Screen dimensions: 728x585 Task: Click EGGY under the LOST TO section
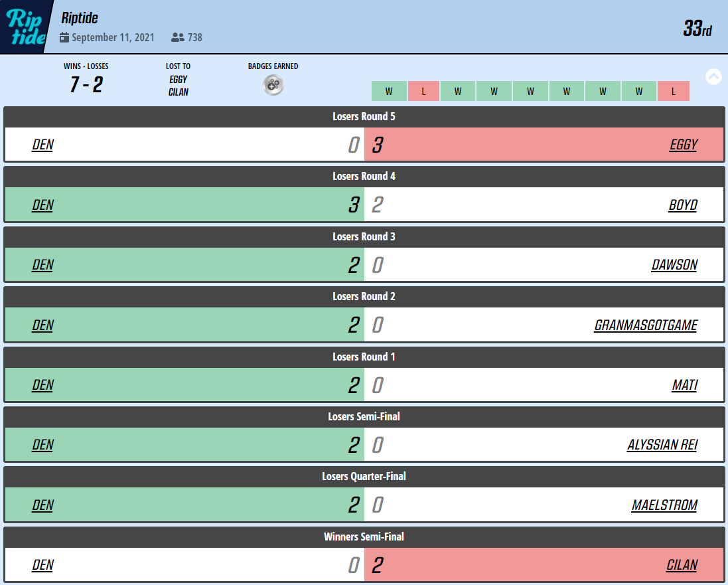(178, 81)
